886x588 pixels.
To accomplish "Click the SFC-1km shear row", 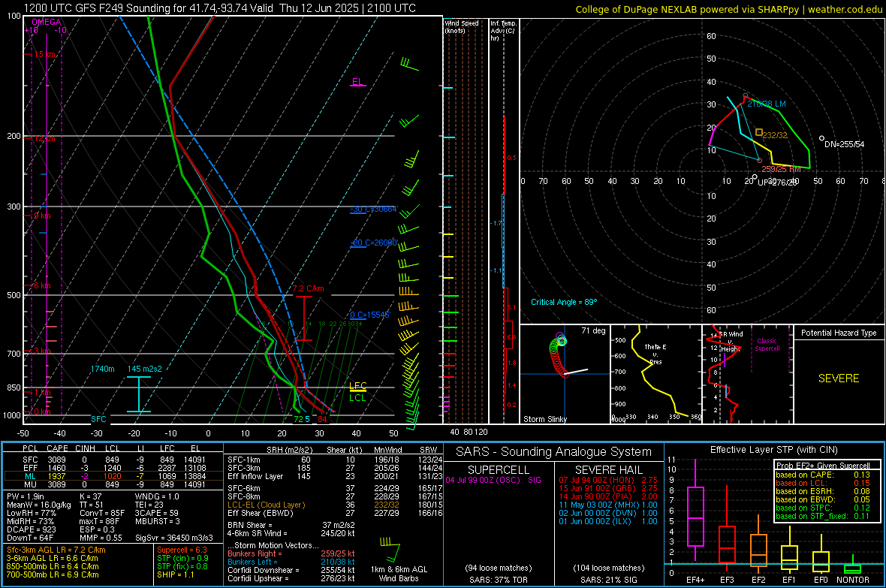I will click(x=335, y=460).
